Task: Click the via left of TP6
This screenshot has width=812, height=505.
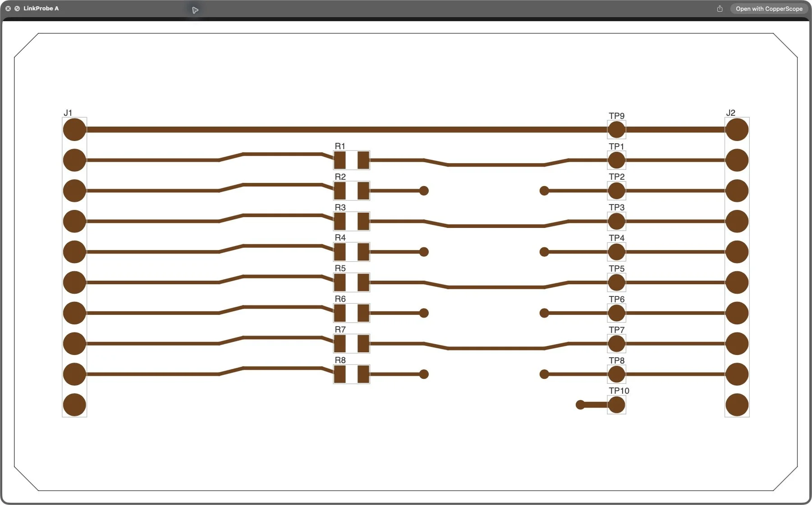Action: point(544,313)
